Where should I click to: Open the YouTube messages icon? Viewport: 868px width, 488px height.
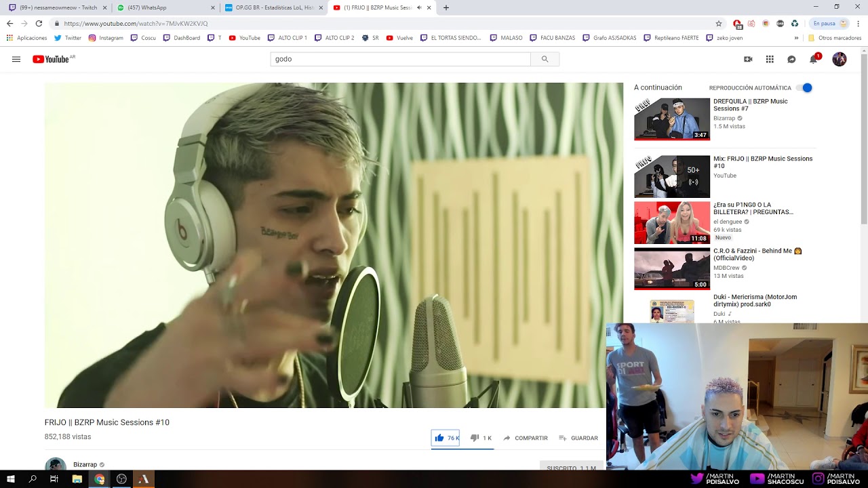(791, 59)
